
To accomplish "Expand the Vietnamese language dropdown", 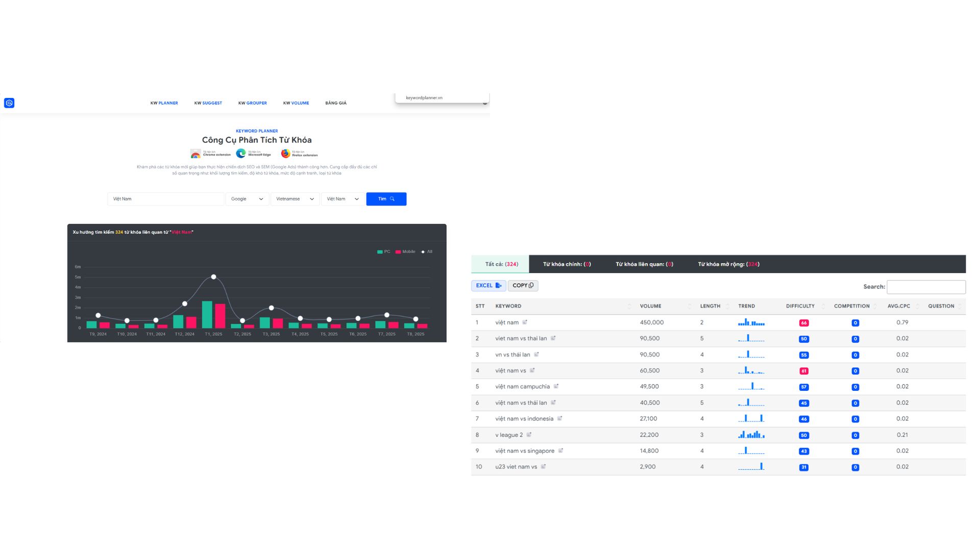I will [x=295, y=199].
